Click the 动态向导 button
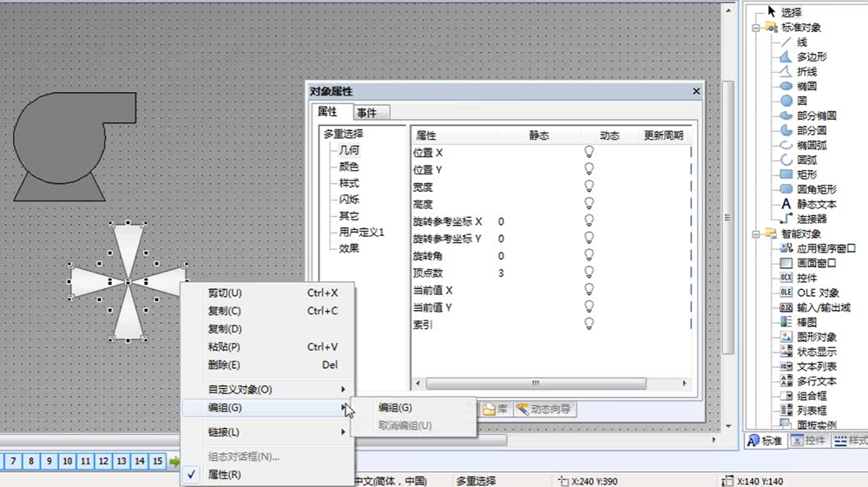This screenshot has width=868, height=487. click(x=545, y=409)
